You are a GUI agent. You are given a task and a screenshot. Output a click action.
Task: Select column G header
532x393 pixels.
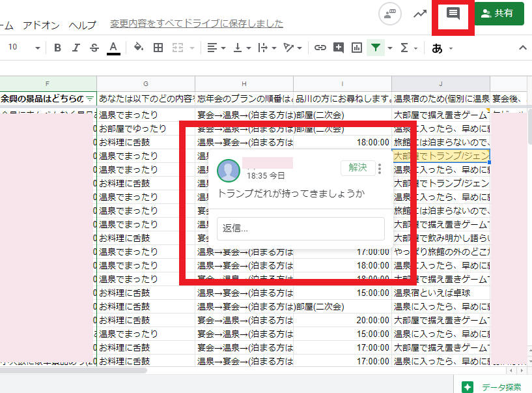click(146, 83)
